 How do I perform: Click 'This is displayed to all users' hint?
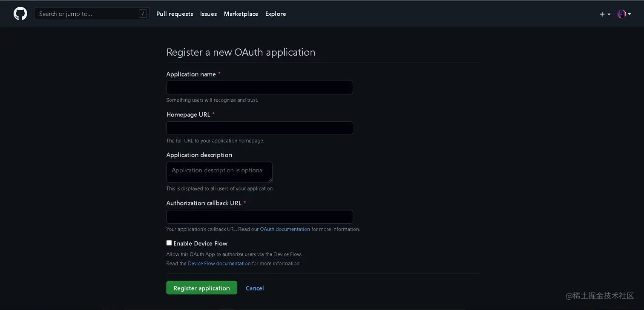tap(220, 188)
